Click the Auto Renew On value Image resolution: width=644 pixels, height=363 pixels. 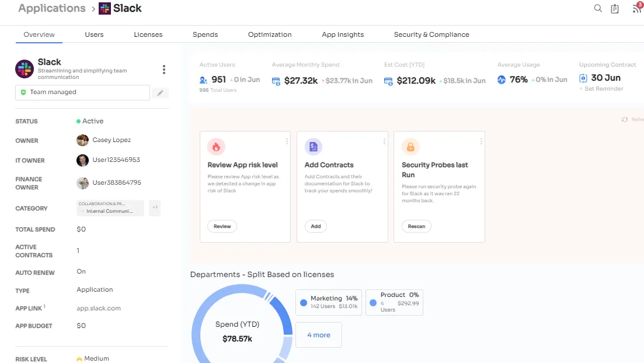81,271
